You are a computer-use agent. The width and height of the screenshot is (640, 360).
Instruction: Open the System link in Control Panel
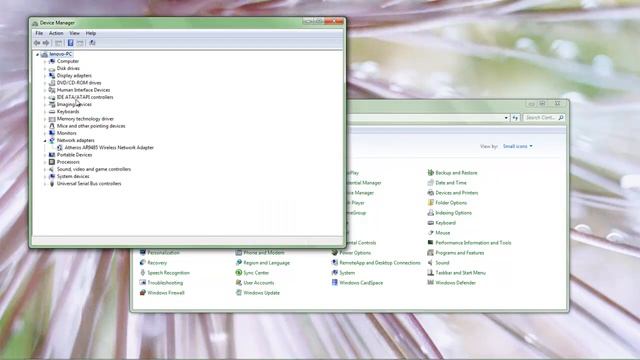tap(347, 273)
